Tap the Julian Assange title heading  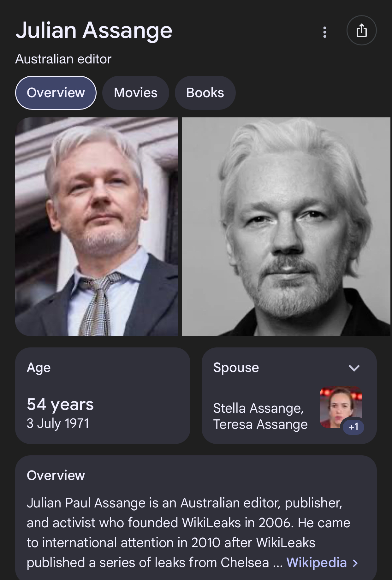[94, 31]
